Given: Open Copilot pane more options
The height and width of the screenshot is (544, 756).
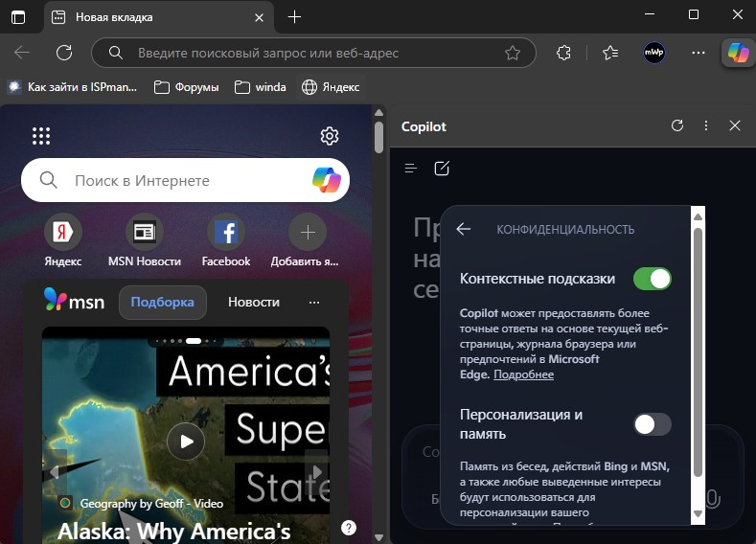Looking at the screenshot, I should coord(706,125).
